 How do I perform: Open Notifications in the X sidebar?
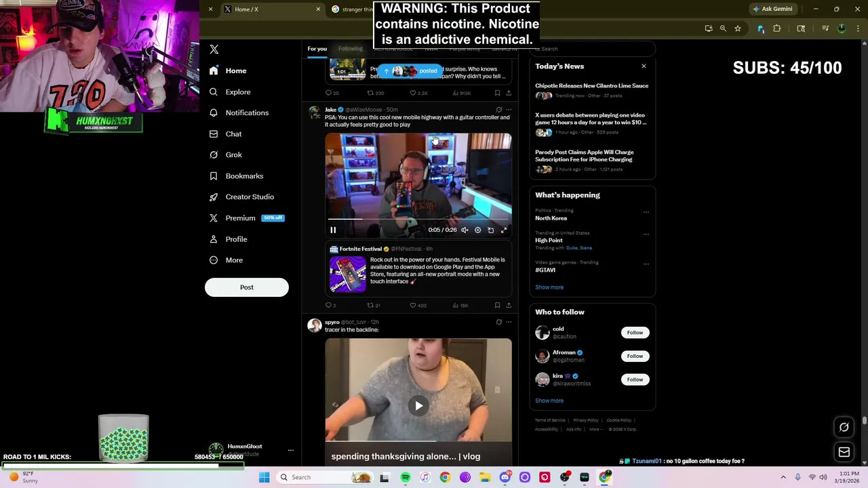coord(239,113)
